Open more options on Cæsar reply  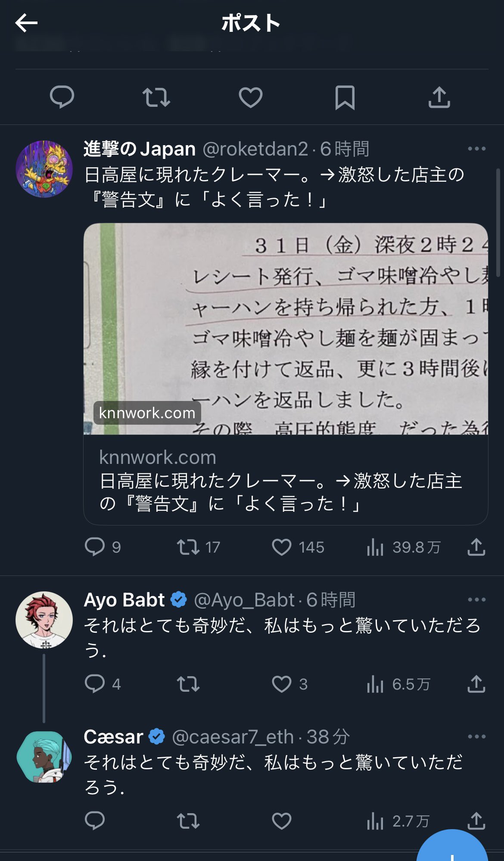(x=476, y=737)
